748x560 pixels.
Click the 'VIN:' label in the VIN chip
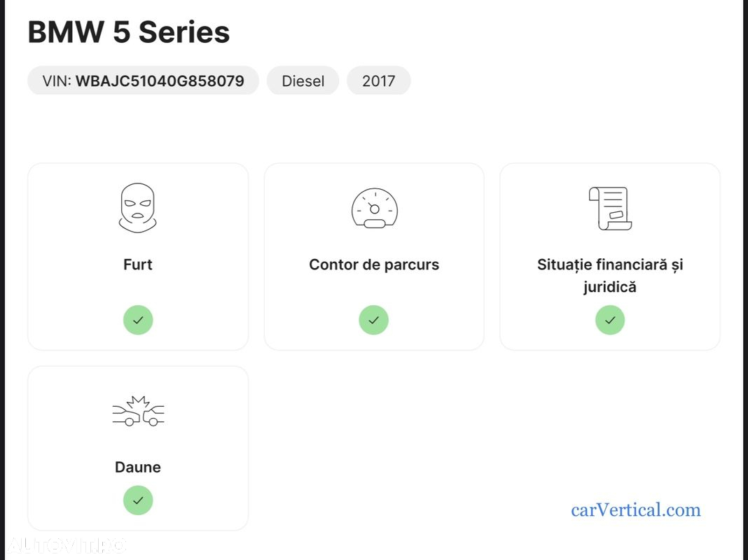click(x=57, y=80)
